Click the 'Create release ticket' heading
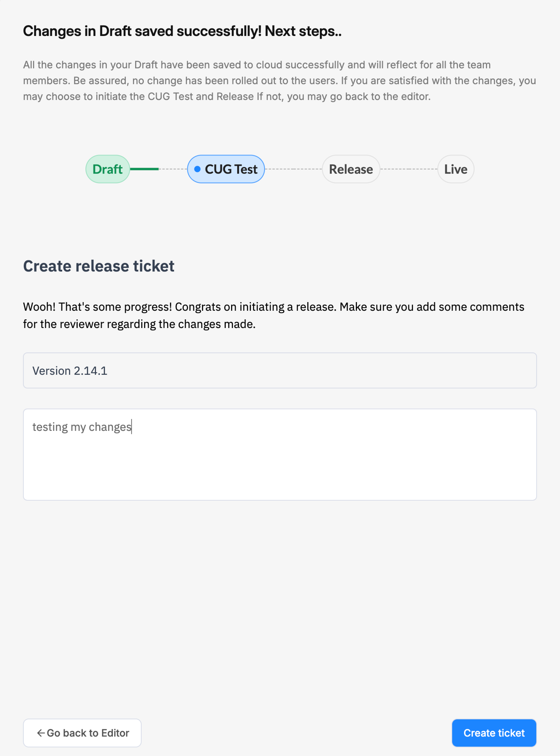Viewport: 560px width, 756px height. pyautogui.click(x=99, y=266)
